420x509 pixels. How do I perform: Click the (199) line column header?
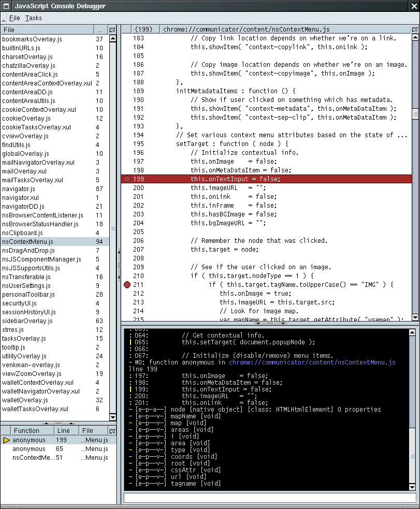pyautogui.click(x=146, y=30)
